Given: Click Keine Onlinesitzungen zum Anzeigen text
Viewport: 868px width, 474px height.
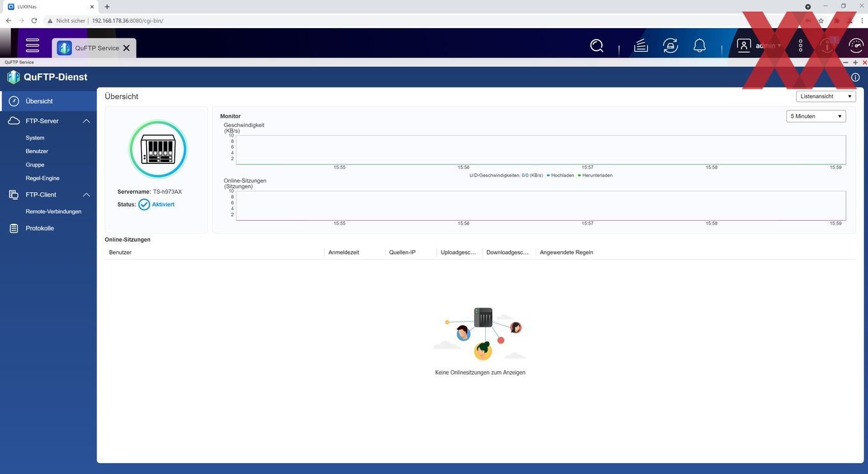Looking at the screenshot, I should (x=480, y=373).
